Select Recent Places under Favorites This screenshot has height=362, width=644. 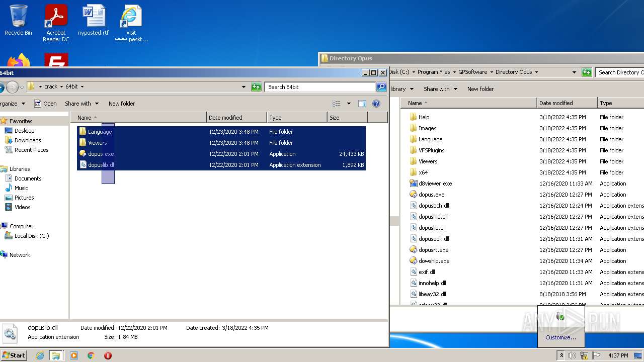31,150
